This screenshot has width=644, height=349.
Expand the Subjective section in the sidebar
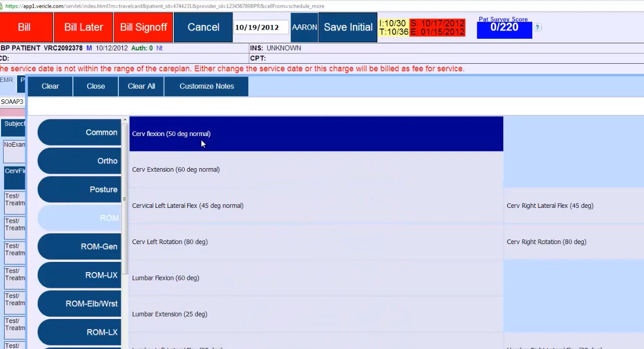(x=14, y=123)
